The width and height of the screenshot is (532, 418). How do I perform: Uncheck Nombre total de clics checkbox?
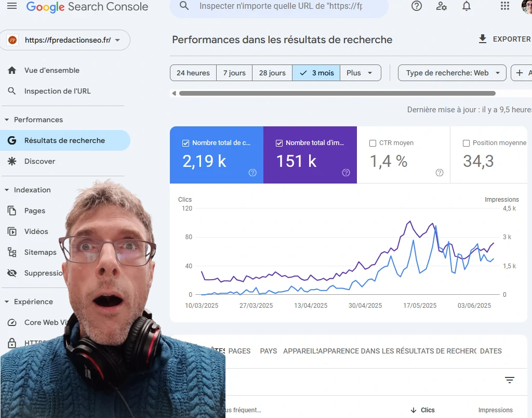(185, 143)
